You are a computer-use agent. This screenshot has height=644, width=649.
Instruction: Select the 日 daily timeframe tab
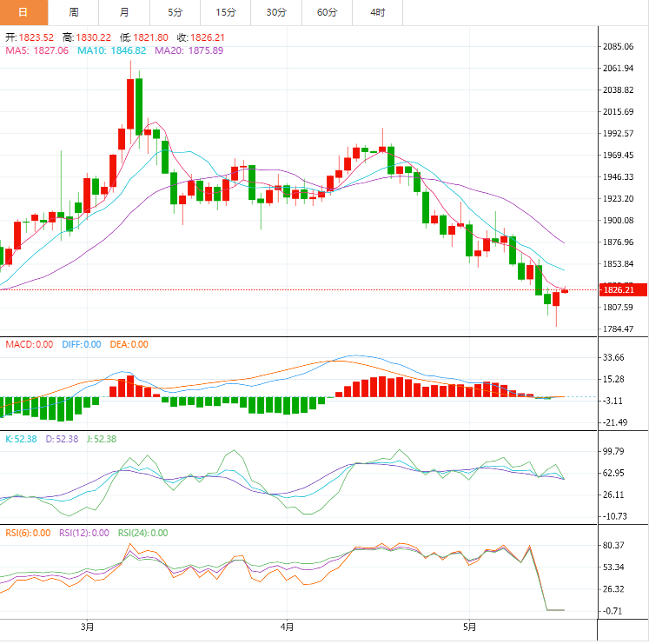point(23,12)
